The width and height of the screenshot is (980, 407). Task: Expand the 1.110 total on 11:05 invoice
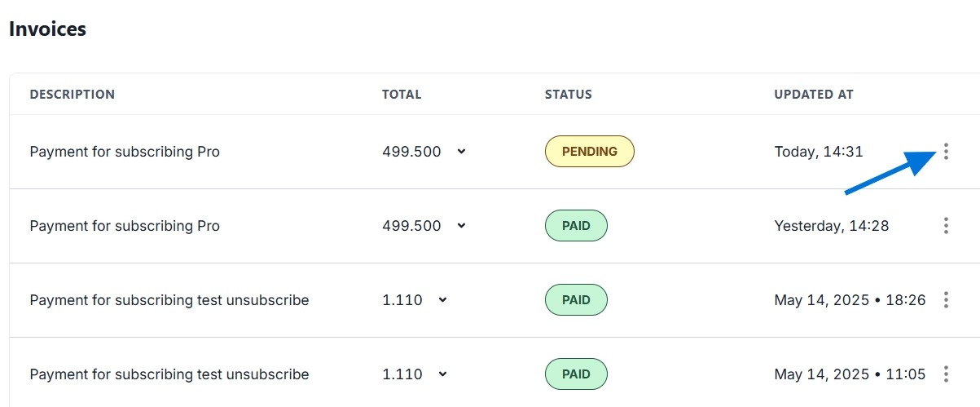pyautogui.click(x=442, y=374)
